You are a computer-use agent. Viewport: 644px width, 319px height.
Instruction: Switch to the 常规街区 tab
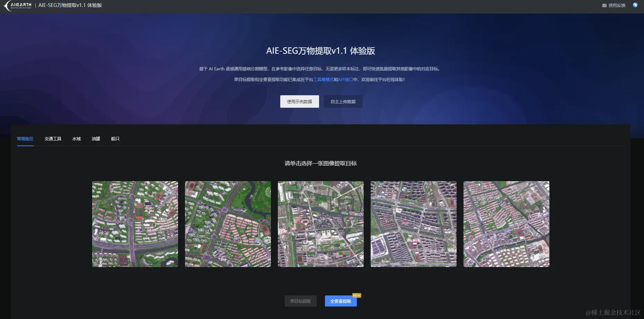tap(25, 139)
